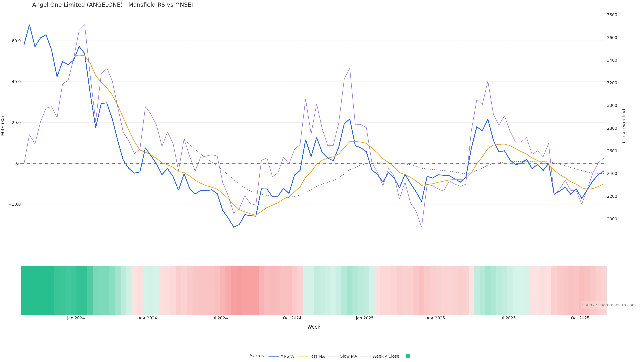Click the 60.0 MRS y-axis tick
The width and height of the screenshot is (644, 362).
click(x=16, y=41)
